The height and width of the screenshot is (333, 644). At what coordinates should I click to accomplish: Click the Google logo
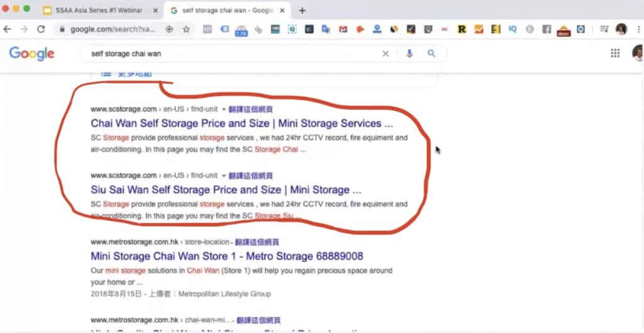coord(31,54)
